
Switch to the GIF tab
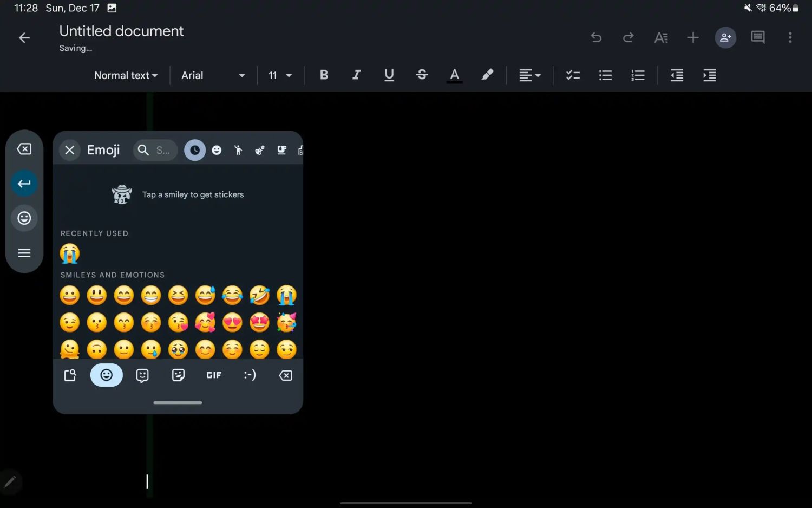[x=214, y=375]
